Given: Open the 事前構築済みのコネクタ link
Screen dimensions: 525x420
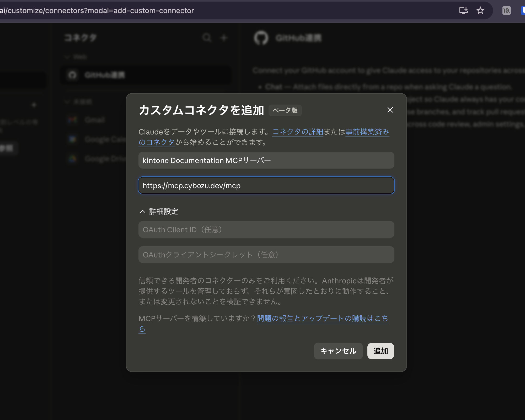Looking at the screenshot, I should [x=367, y=132].
